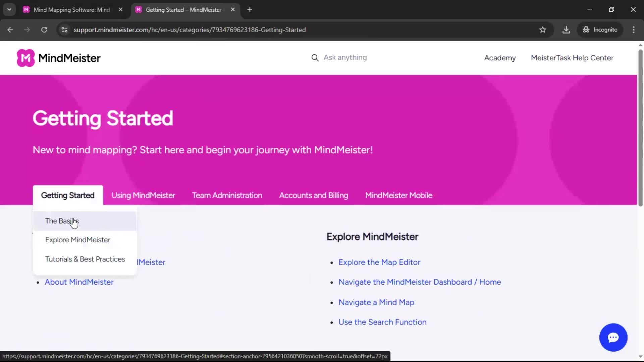Select Tutorials & Best Practices entry
Viewport: 644px width, 362px height.
85,259
